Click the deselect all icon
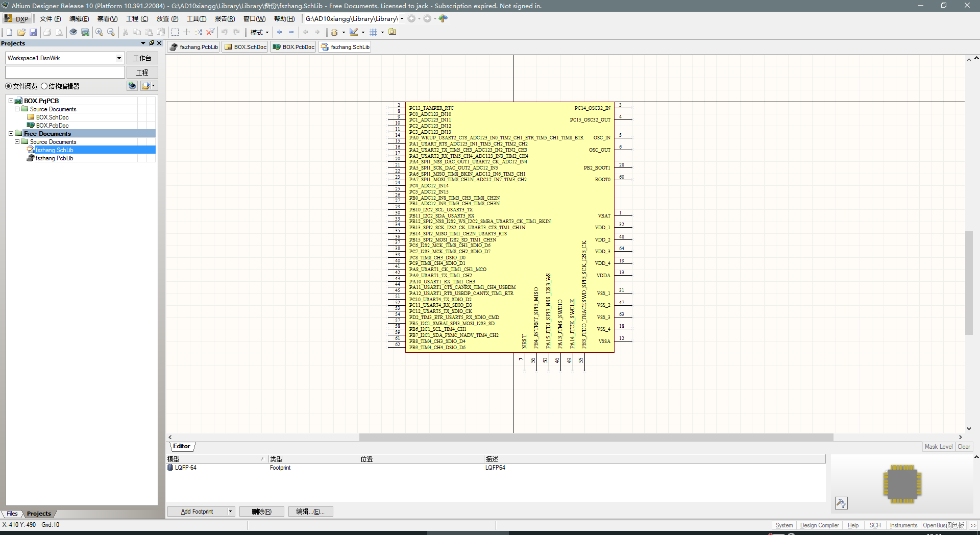The height and width of the screenshot is (535, 980). [x=199, y=32]
